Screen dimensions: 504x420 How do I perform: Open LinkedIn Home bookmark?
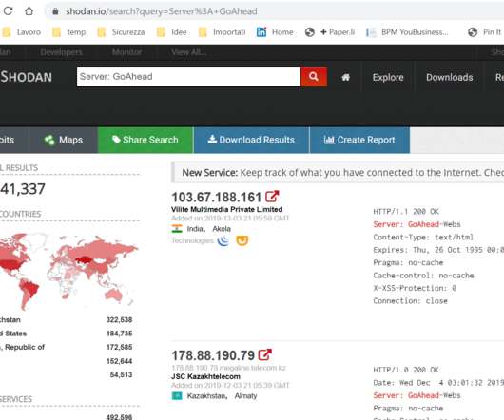(275, 32)
